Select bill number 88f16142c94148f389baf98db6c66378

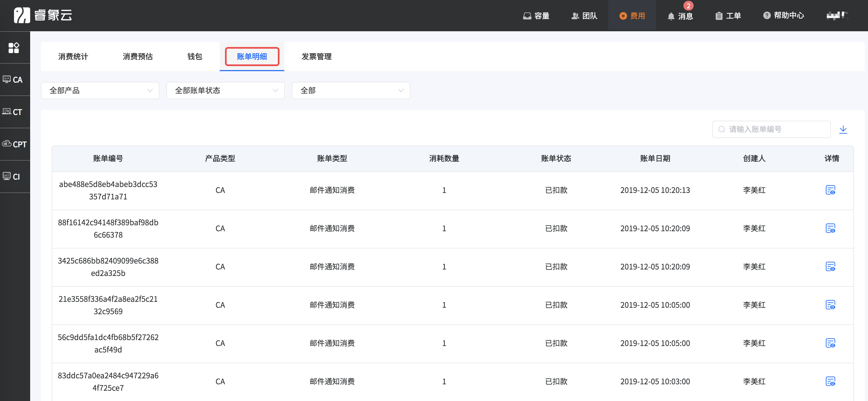pyautogui.click(x=108, y=229)
